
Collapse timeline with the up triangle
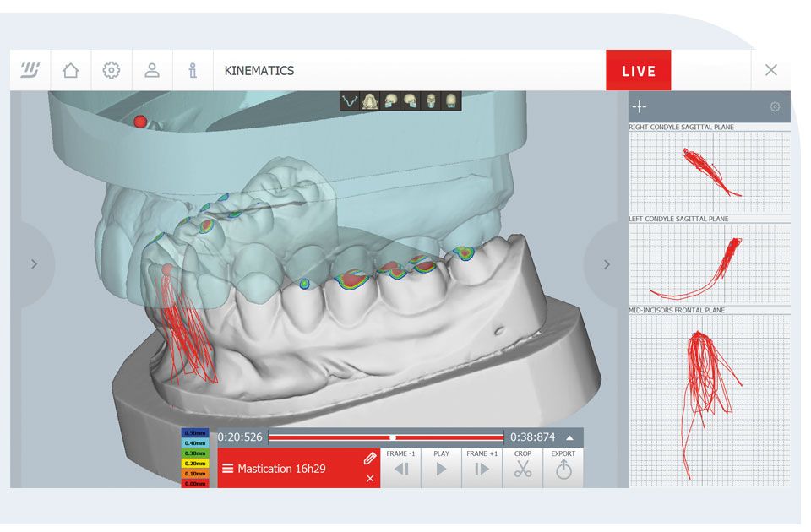coord(569,437)
